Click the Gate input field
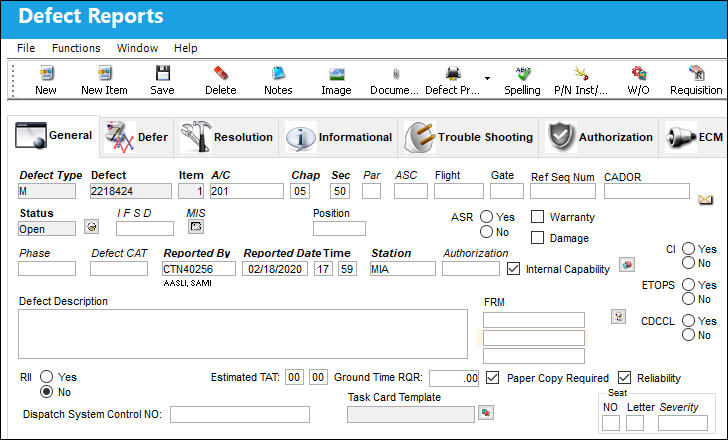 [x=507, y=191]
